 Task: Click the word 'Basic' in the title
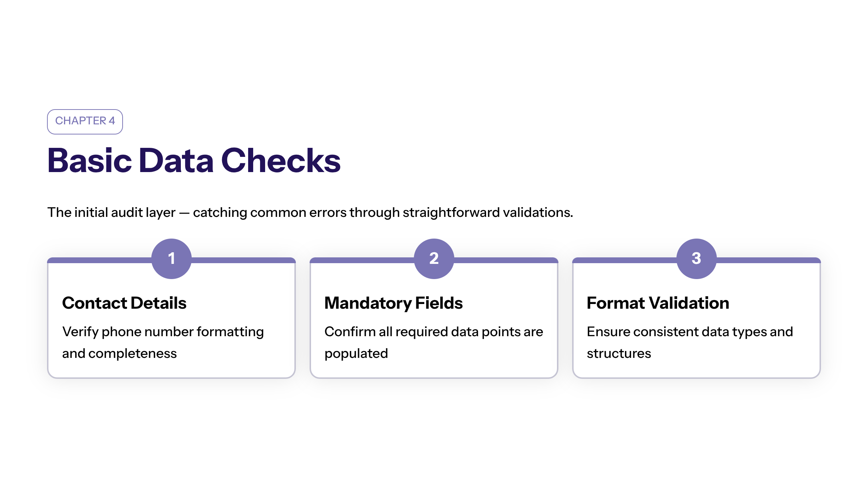[x=90, y=160]
